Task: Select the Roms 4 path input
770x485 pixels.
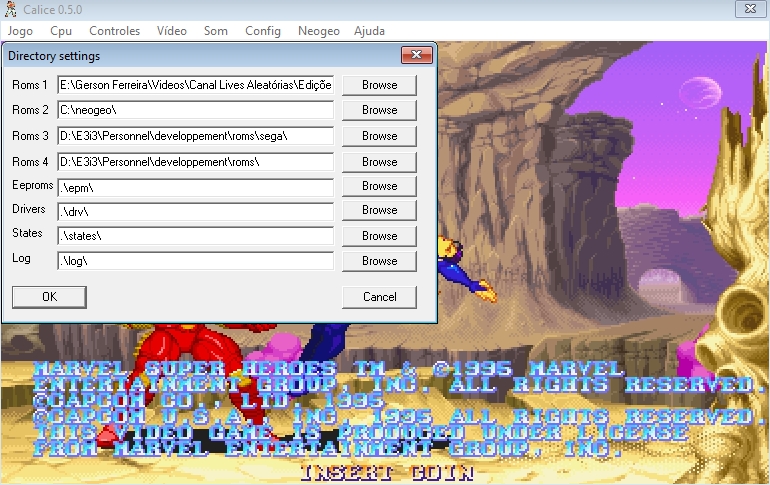Action: point(195,162)
